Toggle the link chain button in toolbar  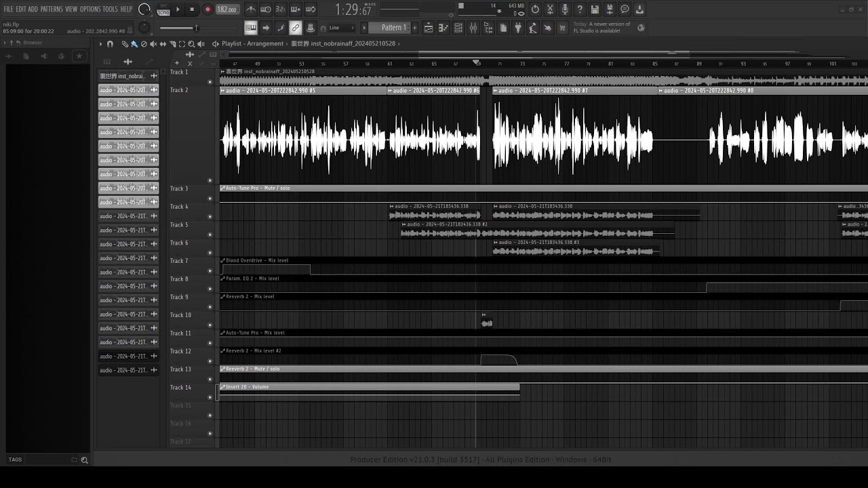(296, 28)
